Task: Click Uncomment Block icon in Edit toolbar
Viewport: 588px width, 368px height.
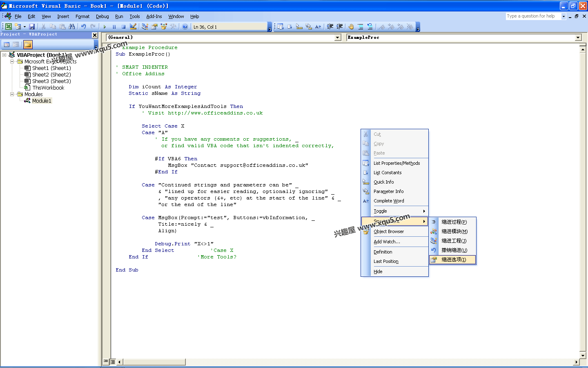Action: click(370, 27)
